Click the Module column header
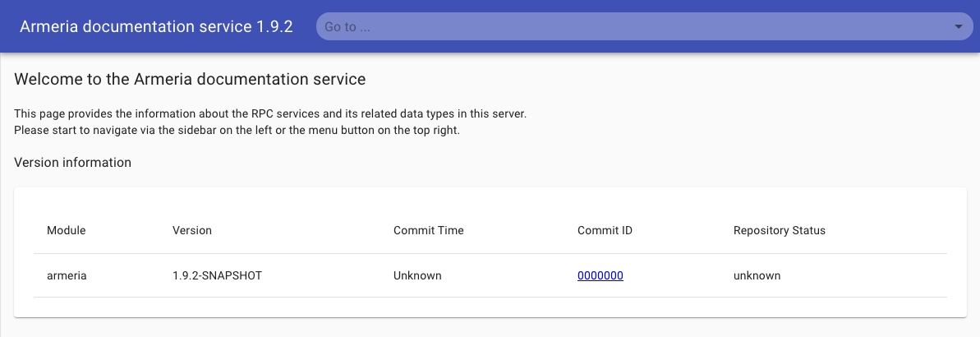The height and width of the screenshot is (337, 980). tap(66, 230)
